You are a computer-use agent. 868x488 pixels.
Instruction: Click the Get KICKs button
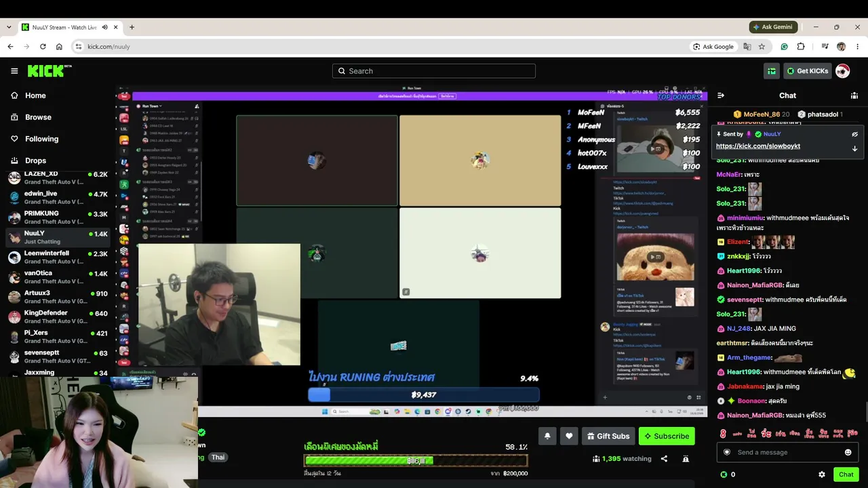(x=807, y=71)
